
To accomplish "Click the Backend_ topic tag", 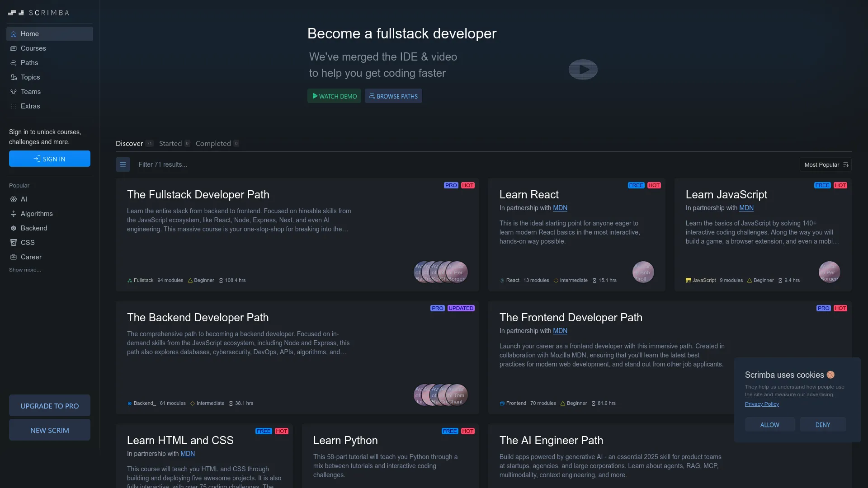I will coord(142,404).
